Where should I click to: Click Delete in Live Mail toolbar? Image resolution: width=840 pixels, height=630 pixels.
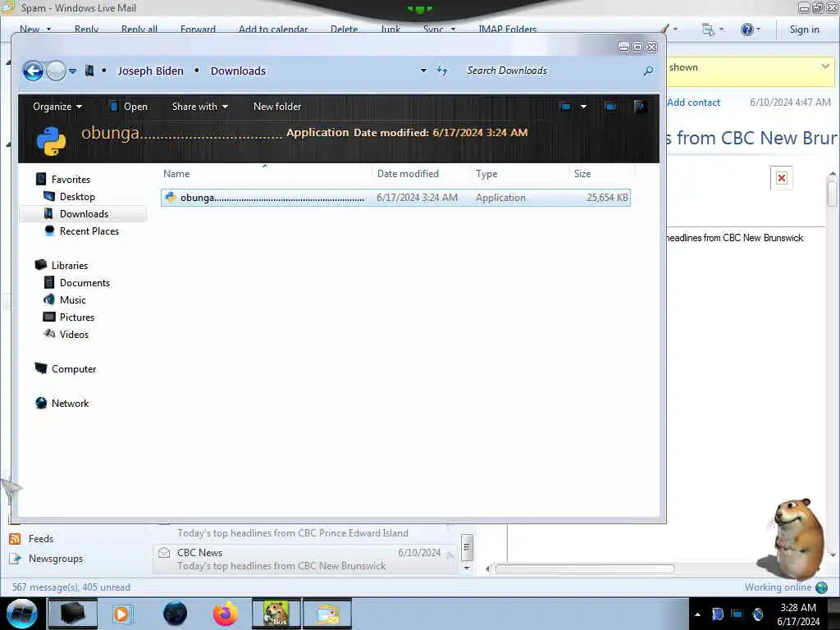pos(344,29)
